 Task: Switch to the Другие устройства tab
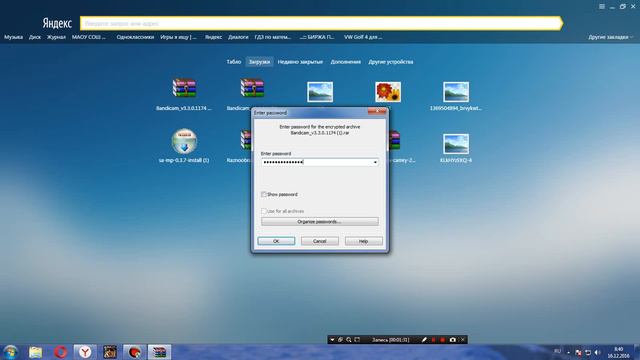tap(391, 62)
